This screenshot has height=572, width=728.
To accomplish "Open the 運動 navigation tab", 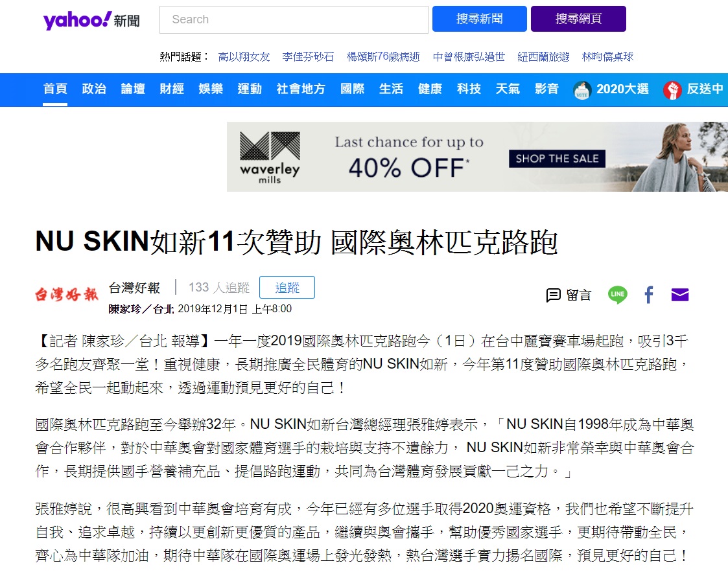I will (250, 89).
